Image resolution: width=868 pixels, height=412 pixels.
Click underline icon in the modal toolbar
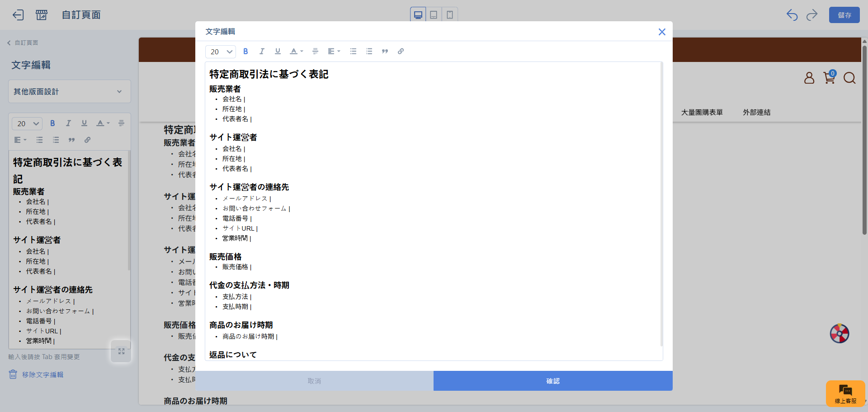tap(278, 52)
